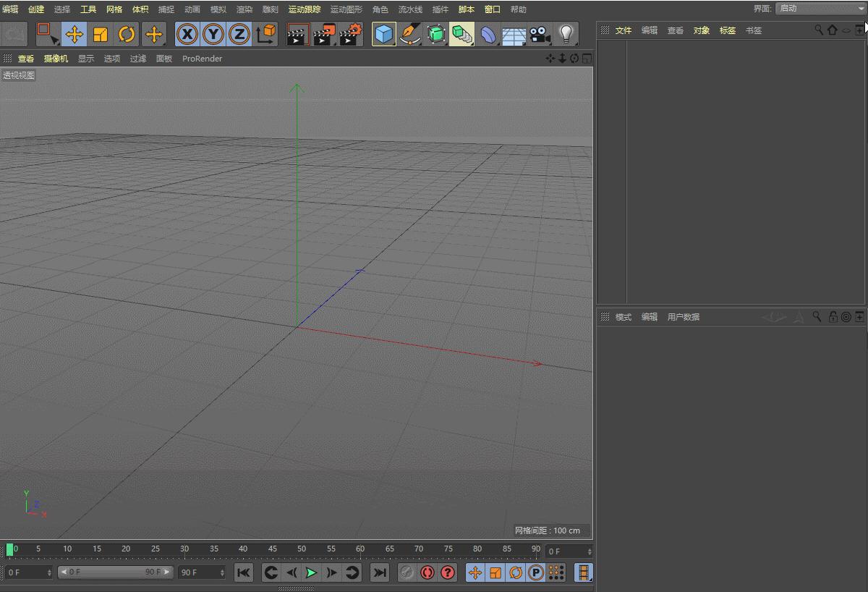
Task: Open attribute manager 用户数据 menu
Action: pyautogui.click(x=684, y=317)
